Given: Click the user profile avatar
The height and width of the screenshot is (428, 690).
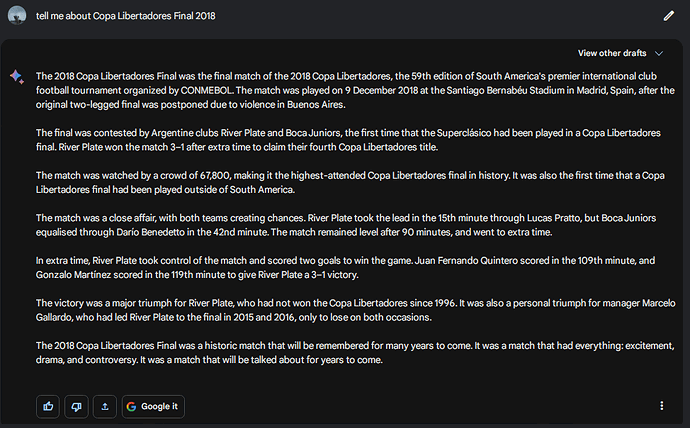Looking at the screenshot, I should (x=17, y=15).
